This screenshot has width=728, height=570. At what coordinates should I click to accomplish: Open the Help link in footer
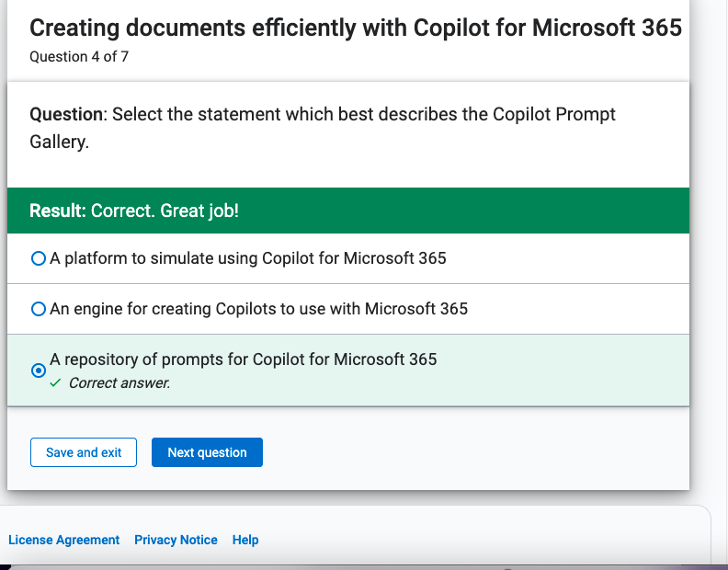coord(245,540)
